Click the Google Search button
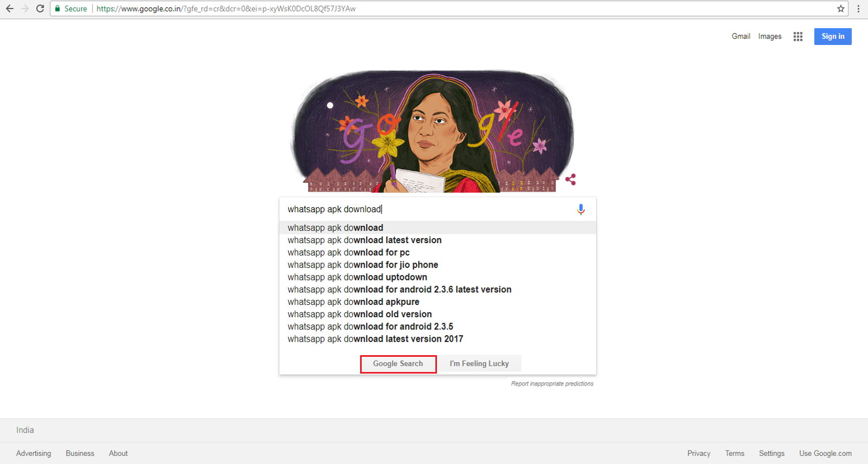868x464 pixels. click(398, 364)
